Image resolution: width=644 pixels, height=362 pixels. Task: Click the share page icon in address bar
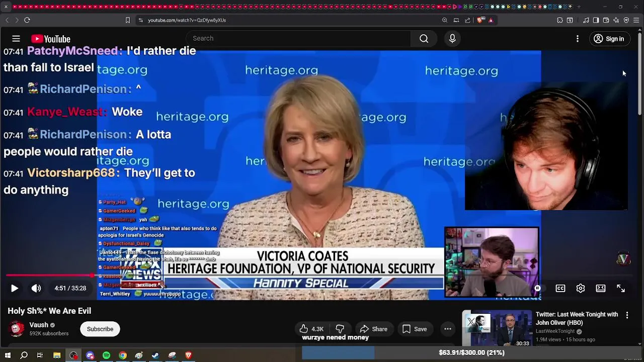[x=467, y=20]
